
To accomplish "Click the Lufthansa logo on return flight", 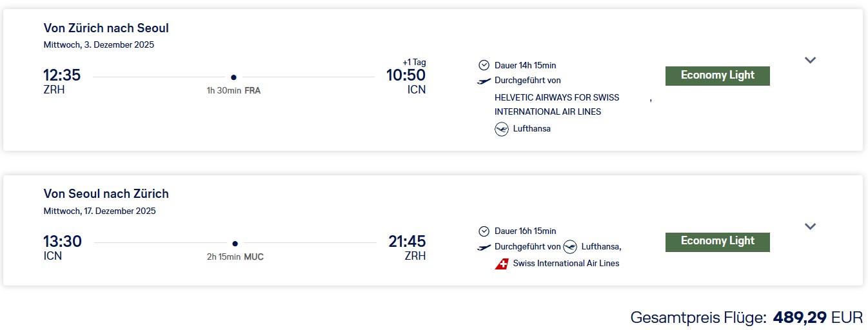I will [570, 247].
